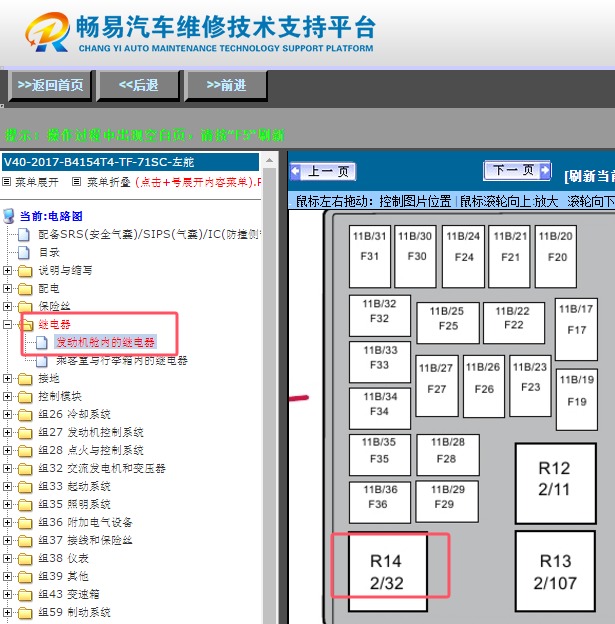Expand the 控制模块 folder
Screen dimensions: 615x624
coord(7,396)
